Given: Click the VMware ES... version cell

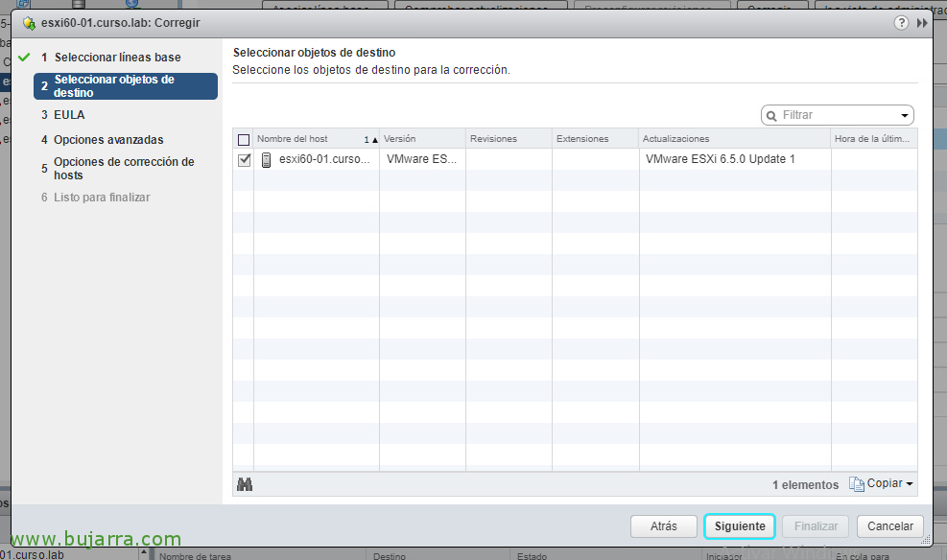Looking at the screenshot, I should tap(422, 159).
